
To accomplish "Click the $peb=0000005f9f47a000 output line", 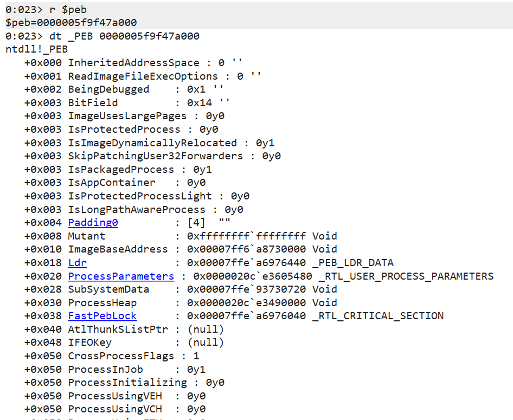I will pyautogui.click(x=71, y=23).
